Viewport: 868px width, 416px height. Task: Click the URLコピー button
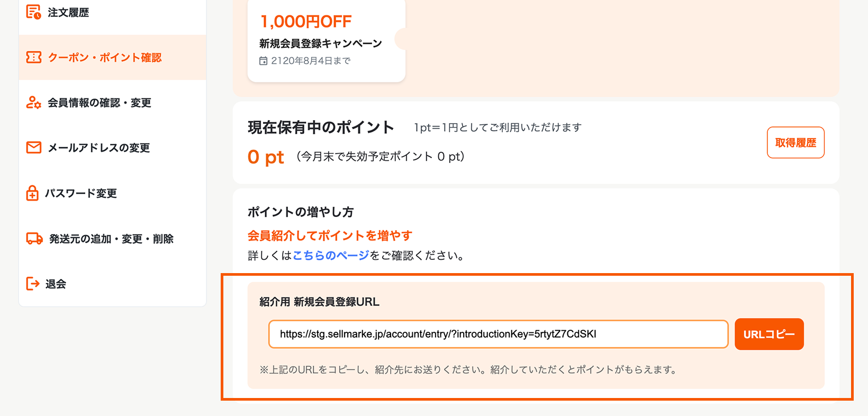tap(769, 334)
